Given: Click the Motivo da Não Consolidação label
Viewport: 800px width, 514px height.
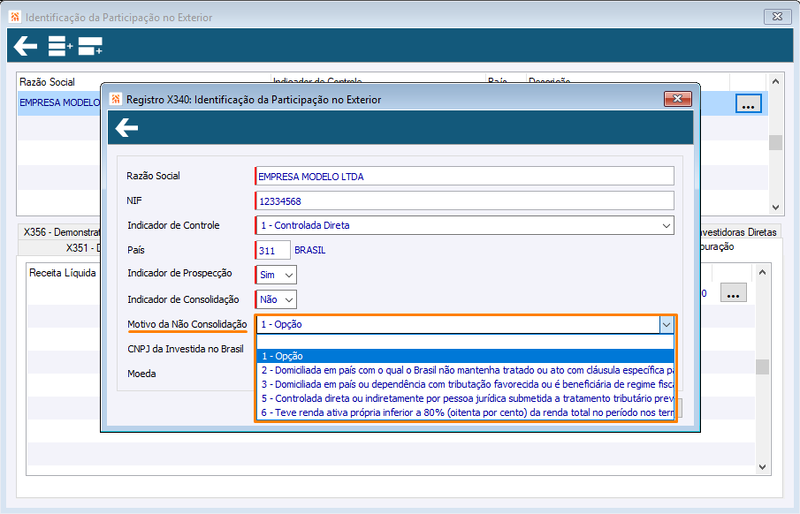Looking at the screenshot, I should [187, 324].
